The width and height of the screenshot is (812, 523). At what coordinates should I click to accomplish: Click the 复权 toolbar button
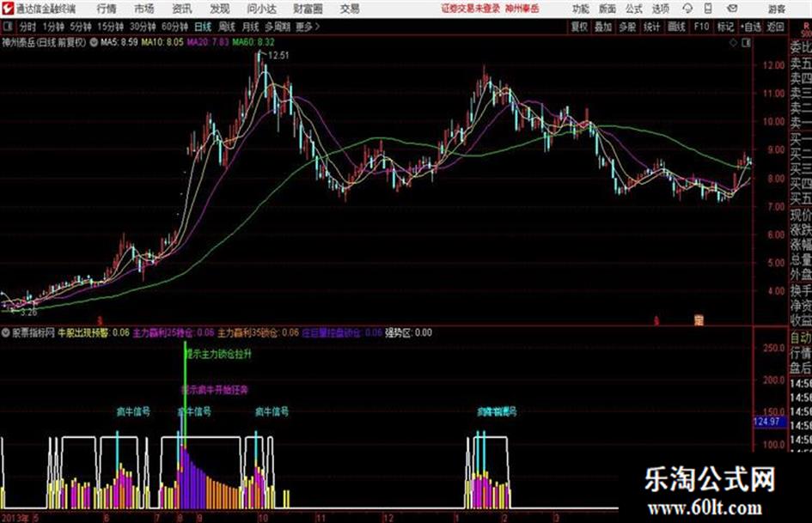click(579, 27)
